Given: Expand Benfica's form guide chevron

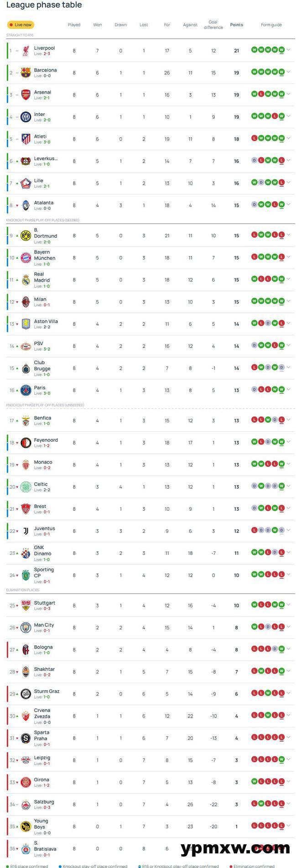Looking at the screenshot, I should click(x=289, y=420).
